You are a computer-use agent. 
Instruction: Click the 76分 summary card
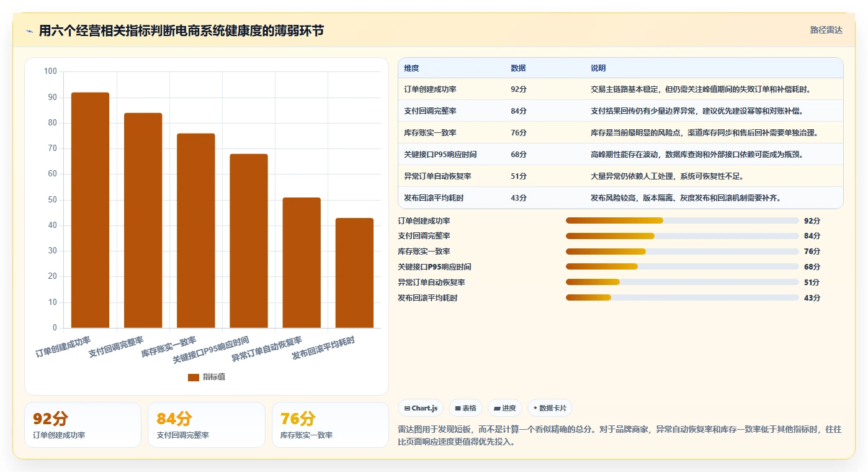point(330,425)
